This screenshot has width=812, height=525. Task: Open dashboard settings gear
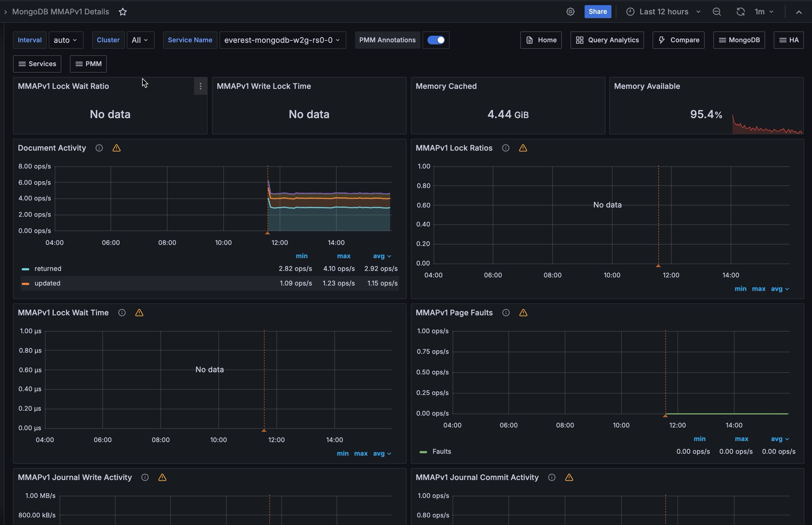point(570,12)
